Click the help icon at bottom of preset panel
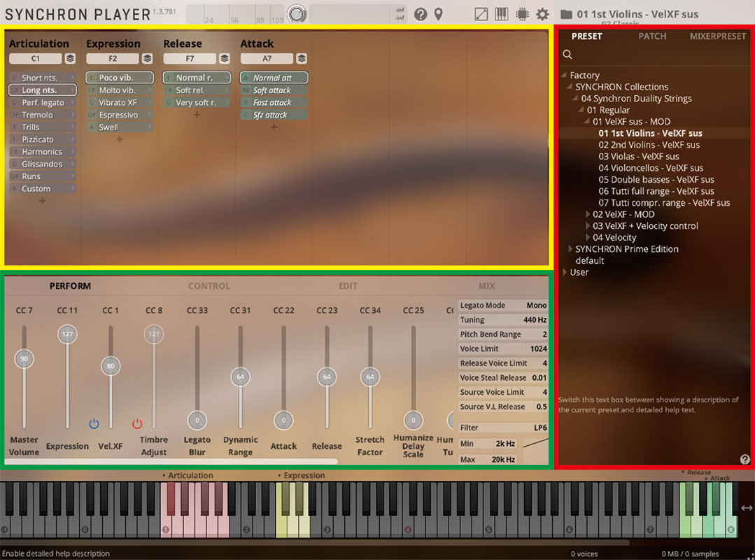Screen dimensions: 755x560 click(745, 459)
